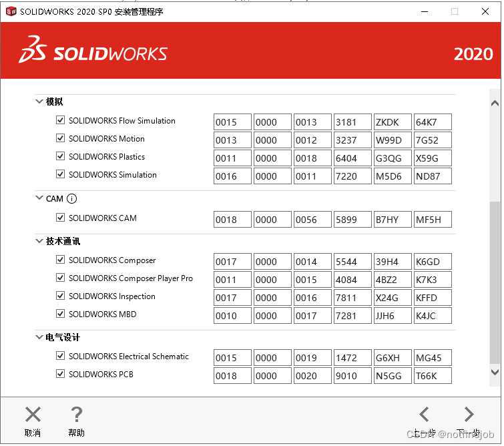Click last serial field of SOLIDWORKS MBD
The height and width of the screenshot is (446, 504).
pyautogui.click(x=433, y=316)
